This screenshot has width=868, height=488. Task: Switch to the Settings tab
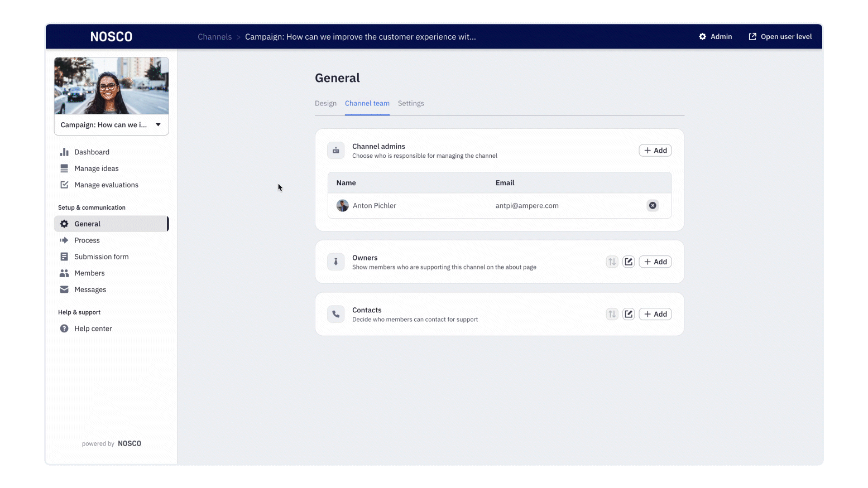pyautogui.click(x=411, y=103)
